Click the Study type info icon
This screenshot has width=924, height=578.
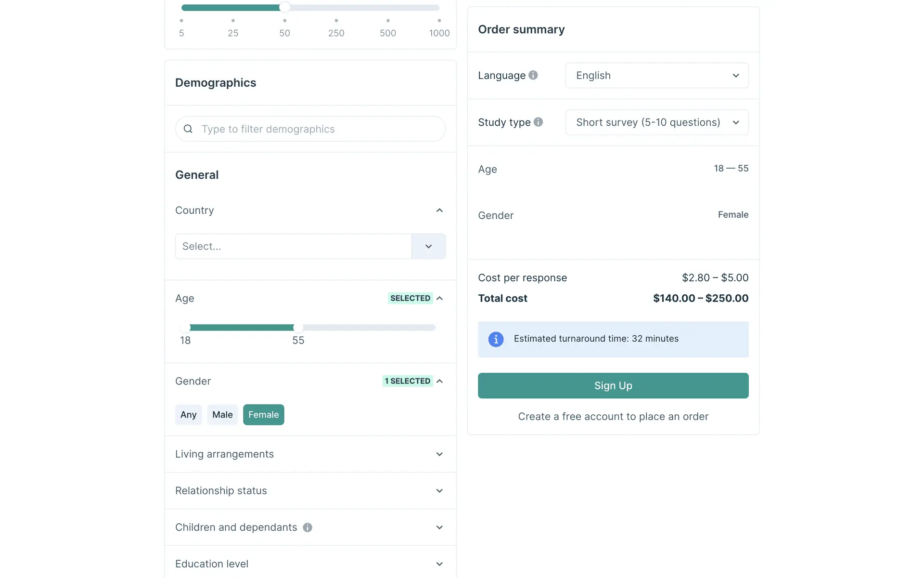click(538, 122)
